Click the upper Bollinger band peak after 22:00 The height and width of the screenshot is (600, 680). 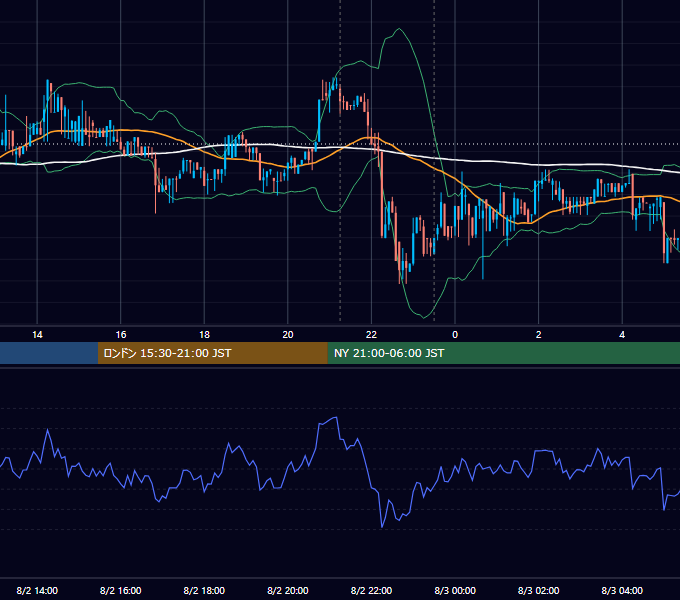399,29
